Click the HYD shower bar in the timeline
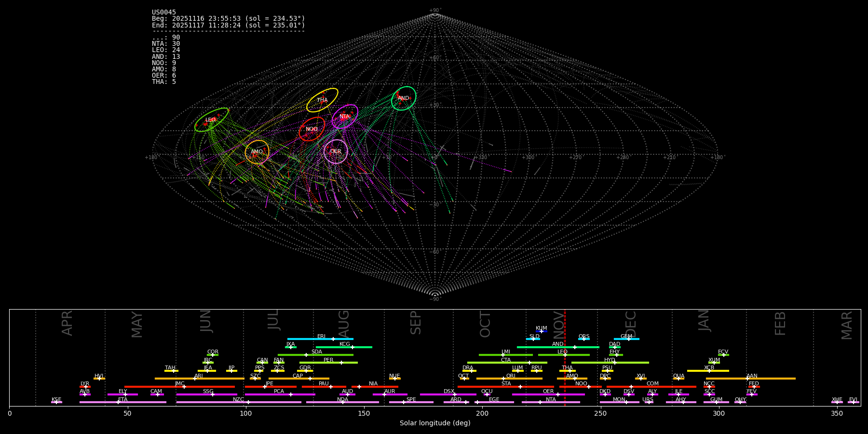The width and height of the screenshot is (868, 434). [610, 363]
